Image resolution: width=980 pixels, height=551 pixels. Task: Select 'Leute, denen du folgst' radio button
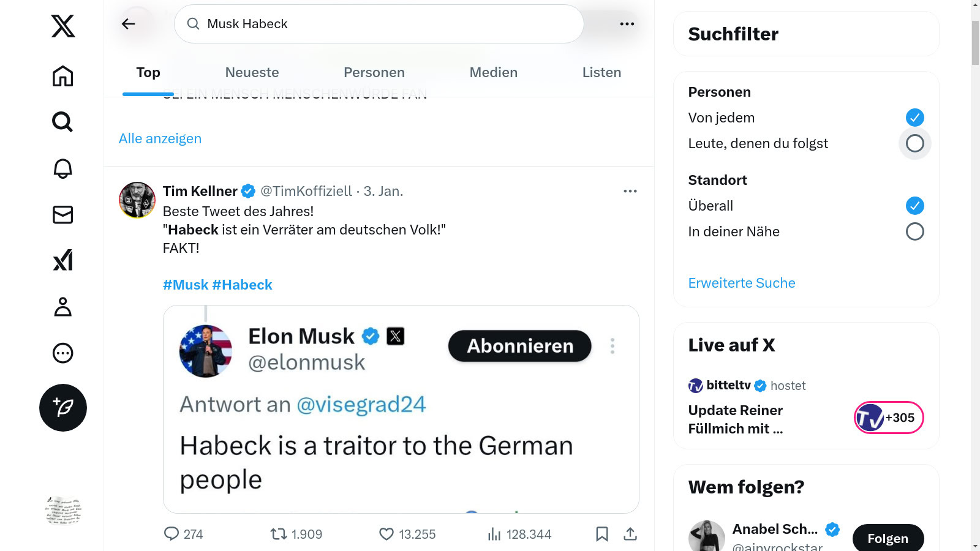click(x=914, y=143)
